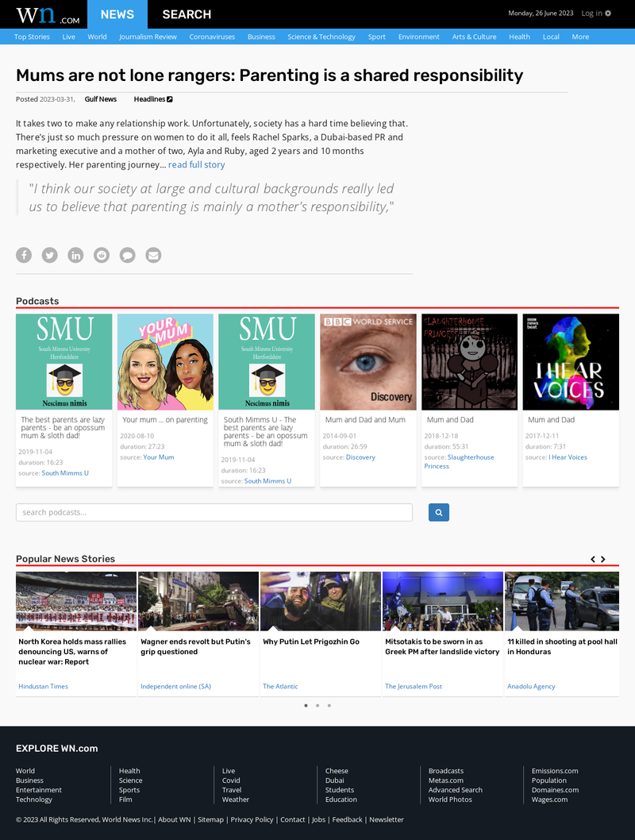Open Wages.com footer link
The height and width of the screenshot is (840, 635).
(549, 800)
